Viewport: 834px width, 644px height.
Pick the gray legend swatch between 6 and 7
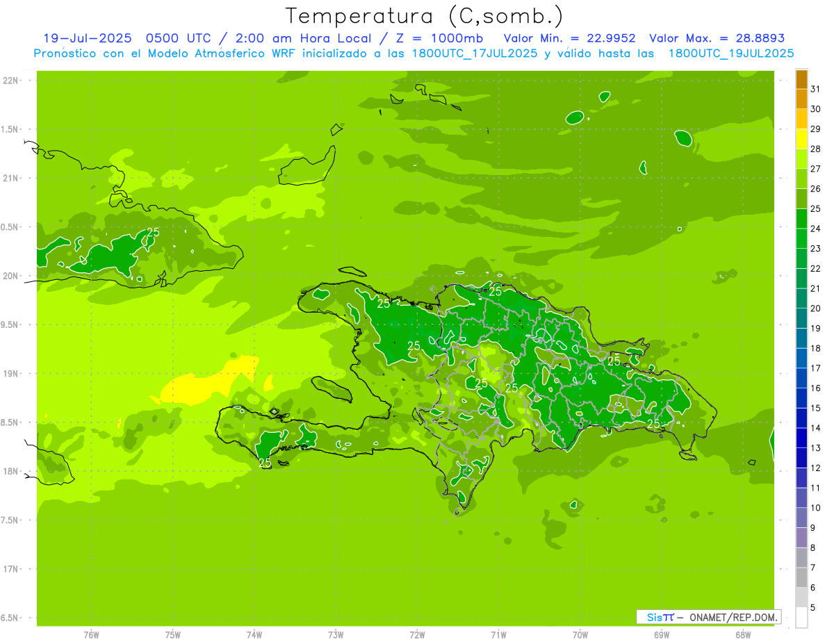point(801,577)
